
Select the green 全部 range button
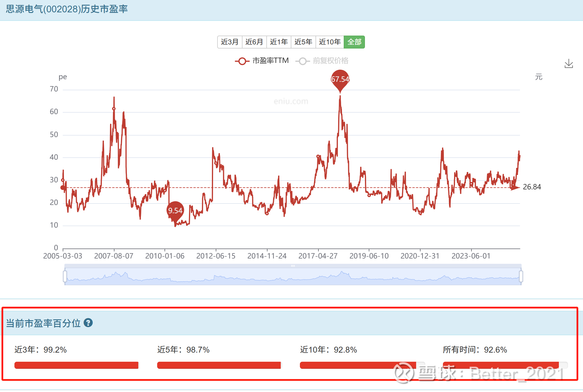coord(354,42)
